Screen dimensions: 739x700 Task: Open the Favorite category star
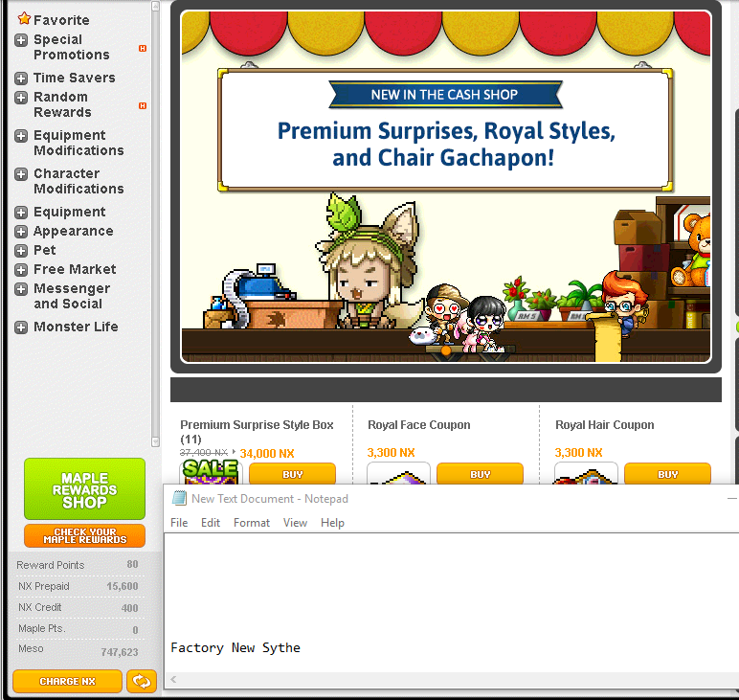(x=24, y=19)
